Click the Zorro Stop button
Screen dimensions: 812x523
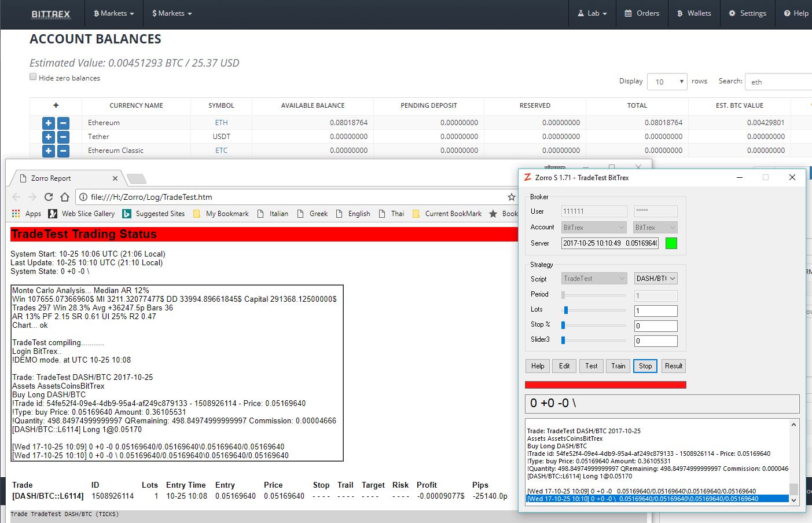click(645, 366)
